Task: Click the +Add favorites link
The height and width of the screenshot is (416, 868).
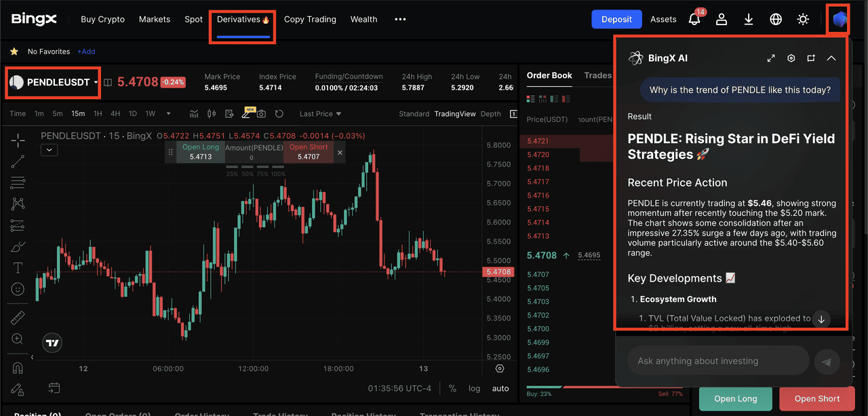Action: tap(86, 52)
